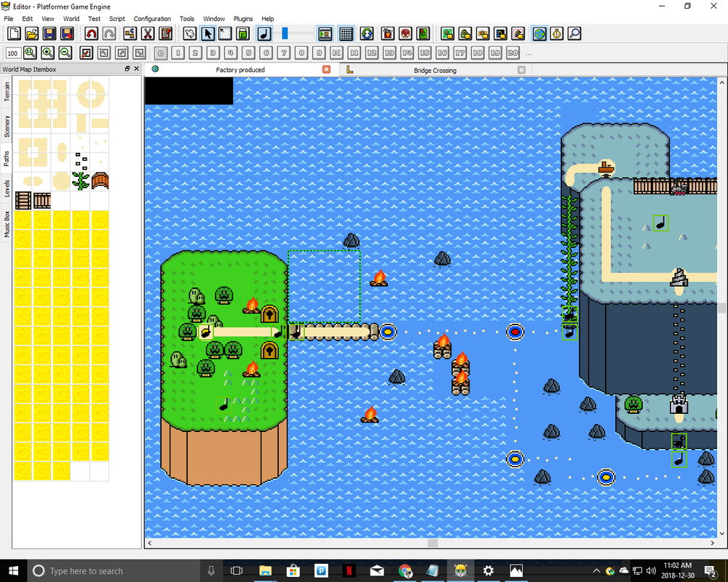
Task: Pick the green eraser tool
Action: [243, 33]
